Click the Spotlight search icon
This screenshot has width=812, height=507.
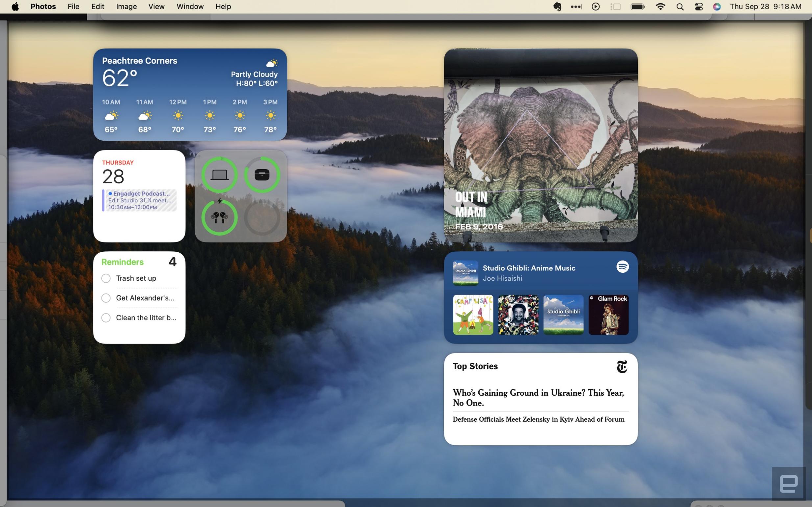(x=679, y=7)
